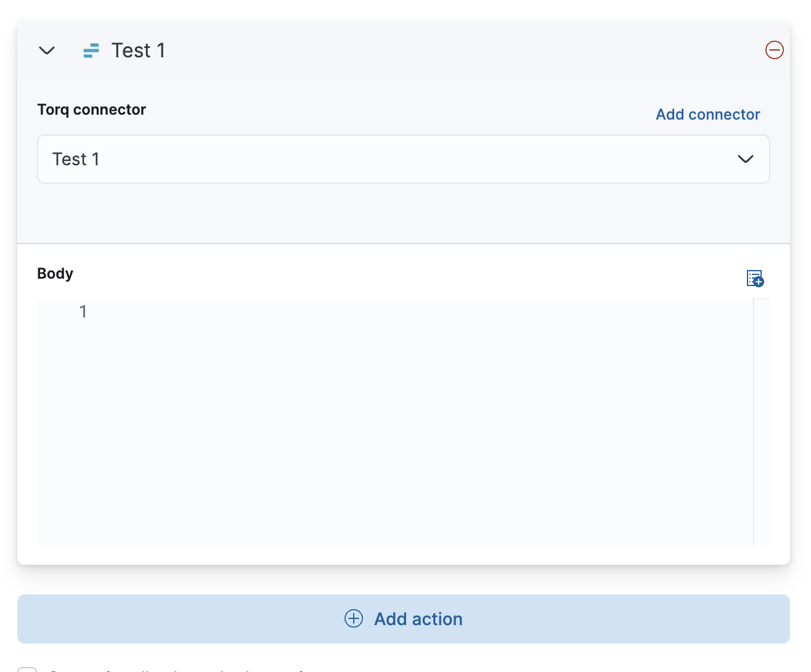Collapse the Test 1 action panel
This screenshot has height=672, width=811.
click(47, 51)
